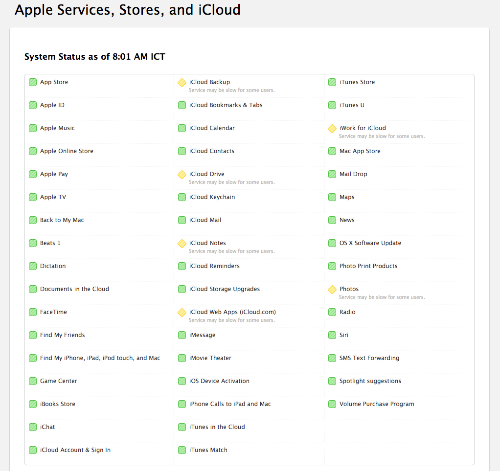Image resolution: width=500 pixels, height=471 pixels.
Task: Click the iBooks Store label
Action: (x=58, y=404)
